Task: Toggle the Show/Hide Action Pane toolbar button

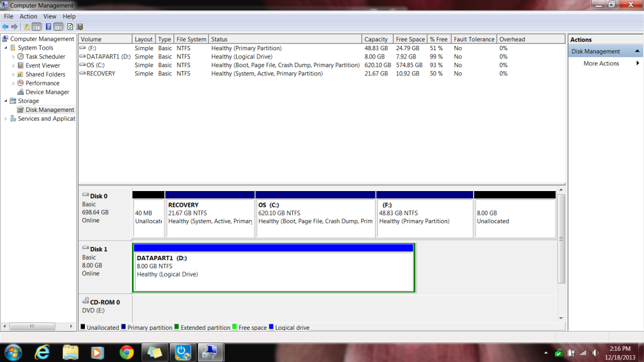Action: 58,26
